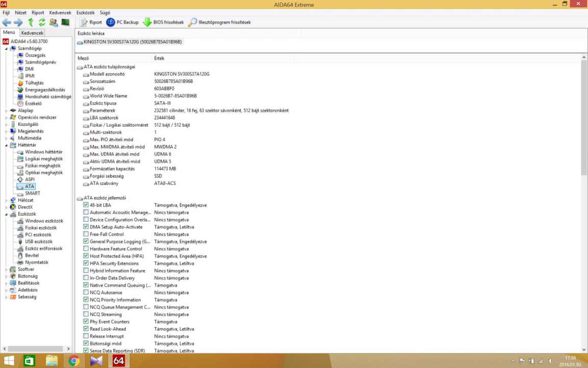Click the vertical scrollbar thumb in details pane
Image resolution: width=588 pixels, height=368 pixels.
584,117
